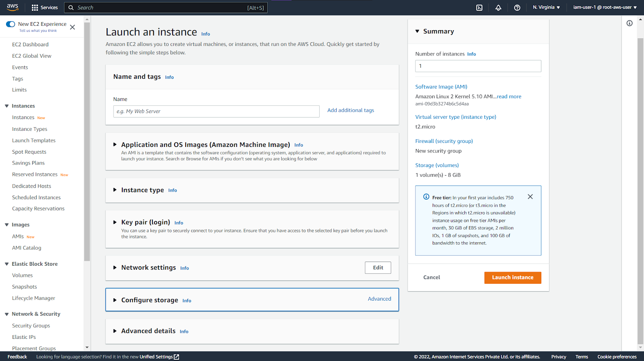The width and height of the screenshot is (644, 361).
Task: Open Limits in sidebar
Action: coord(19,90)
